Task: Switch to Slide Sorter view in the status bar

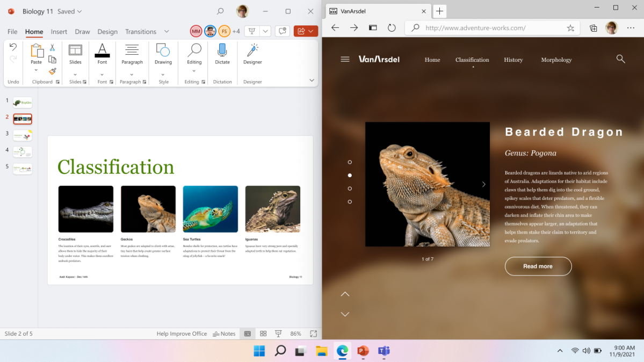Action: click(x=263, y=334)
